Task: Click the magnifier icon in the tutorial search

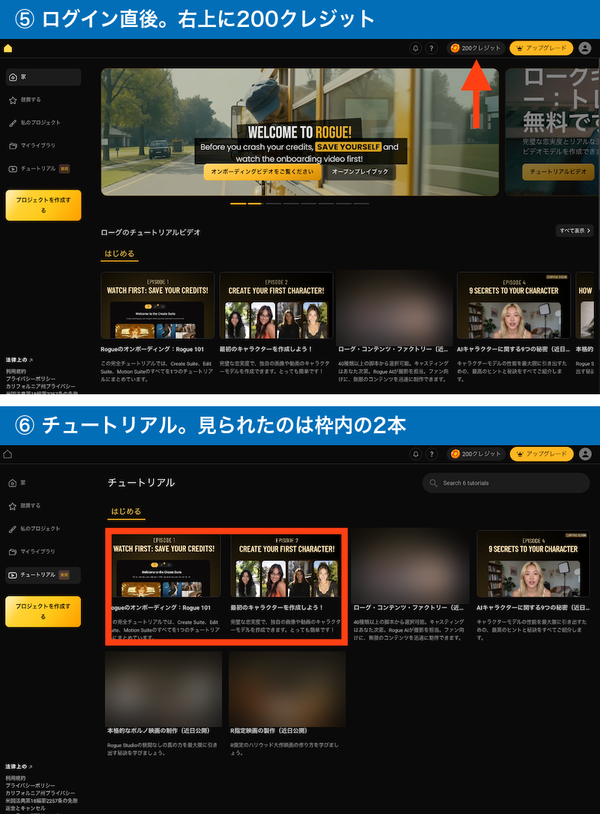Action: point(433,483)
